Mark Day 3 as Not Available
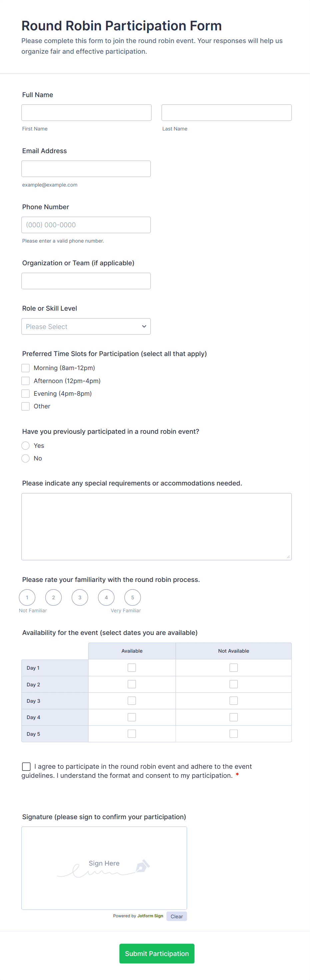Screen dimensions: 310x980 233,700
